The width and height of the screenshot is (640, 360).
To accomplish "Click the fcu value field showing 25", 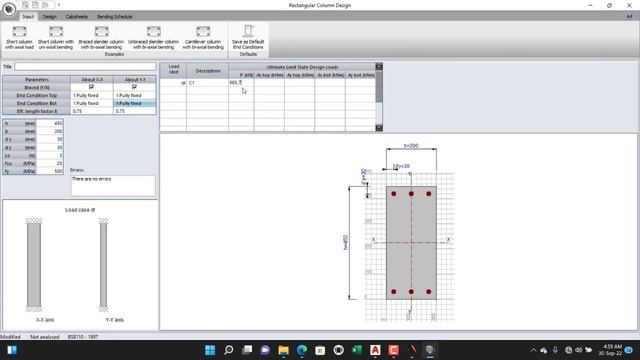I will pyautogui.click(x=50, y=163).
